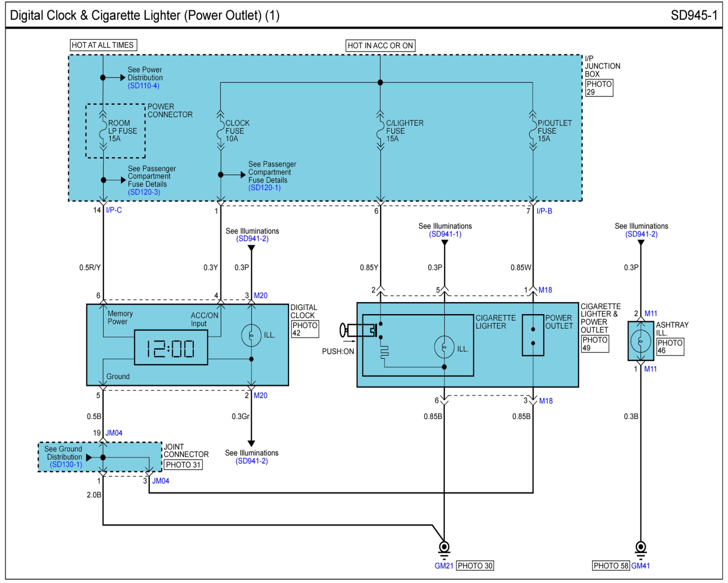728x583 pixels.
Task: Open PHOTO 42 digital clock reference
Action: click(x=305, y=330)
